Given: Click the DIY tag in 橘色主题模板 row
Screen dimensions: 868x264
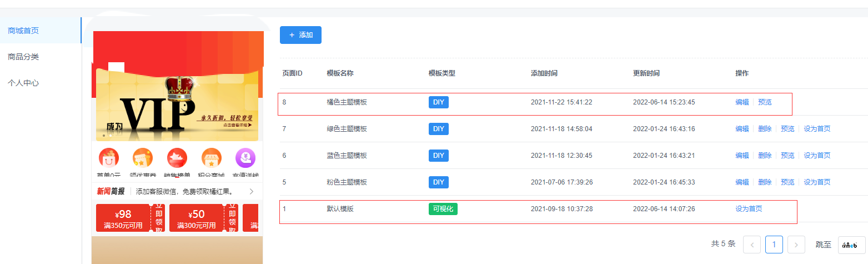Looking at the screenshot, I should click(x=439, y=102).
